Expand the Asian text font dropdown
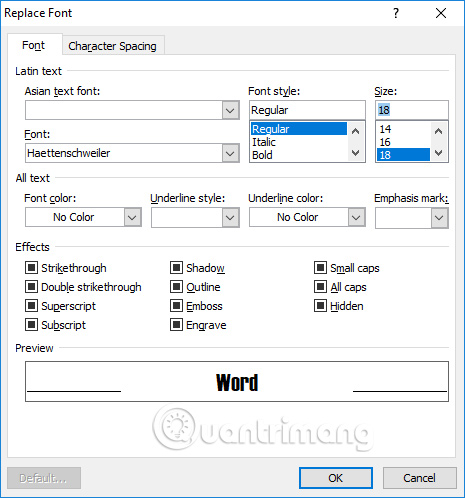Image resolution: width=465 pixels, height=498 pixels. pyautogui.click(x=230, y=110)
